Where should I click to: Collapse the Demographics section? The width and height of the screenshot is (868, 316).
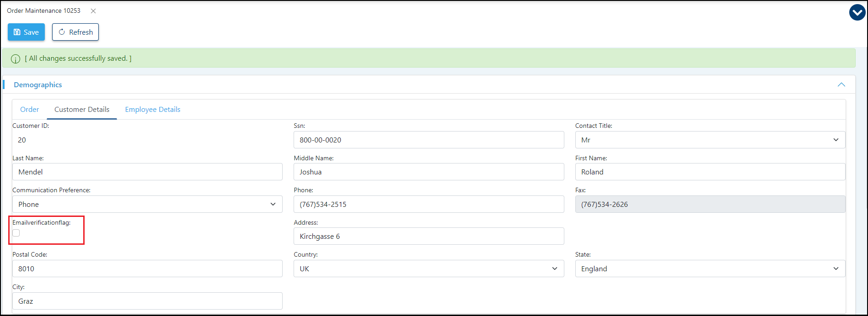841,85
